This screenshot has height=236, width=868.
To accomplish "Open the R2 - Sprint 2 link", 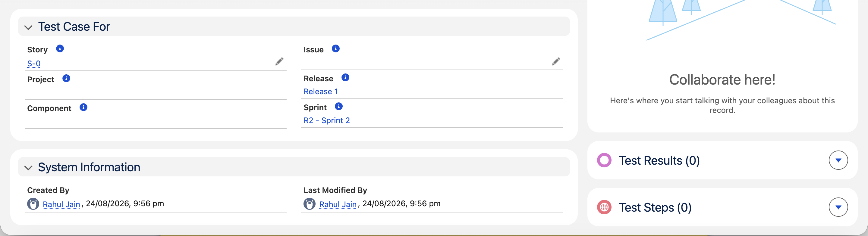I will 326,120.
